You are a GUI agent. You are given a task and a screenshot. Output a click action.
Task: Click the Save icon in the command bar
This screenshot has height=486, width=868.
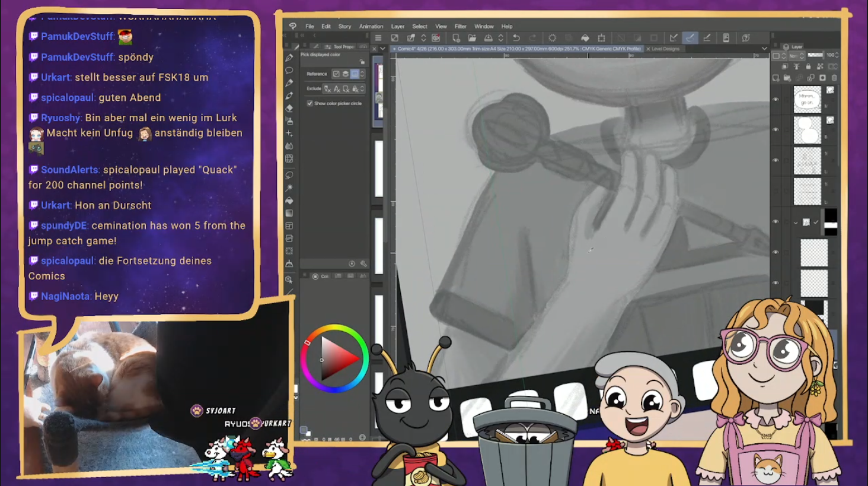(x=489, y=38)
